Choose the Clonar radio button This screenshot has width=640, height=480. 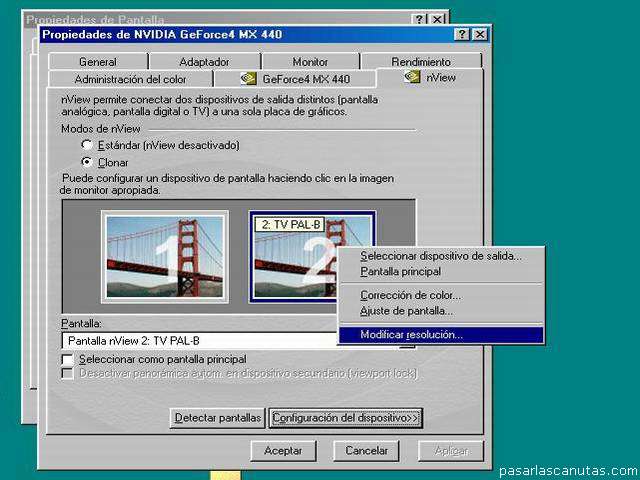88,161
